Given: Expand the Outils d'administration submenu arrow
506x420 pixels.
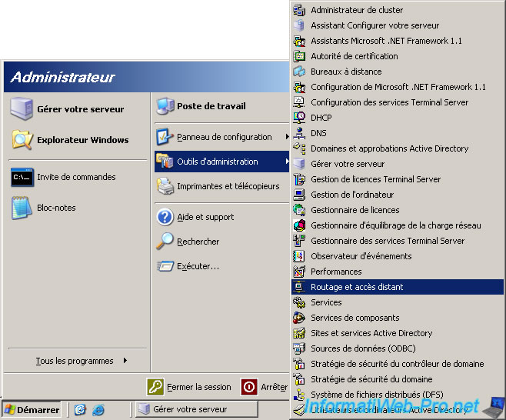Looking at the screenshot, I should click(287, 162).
